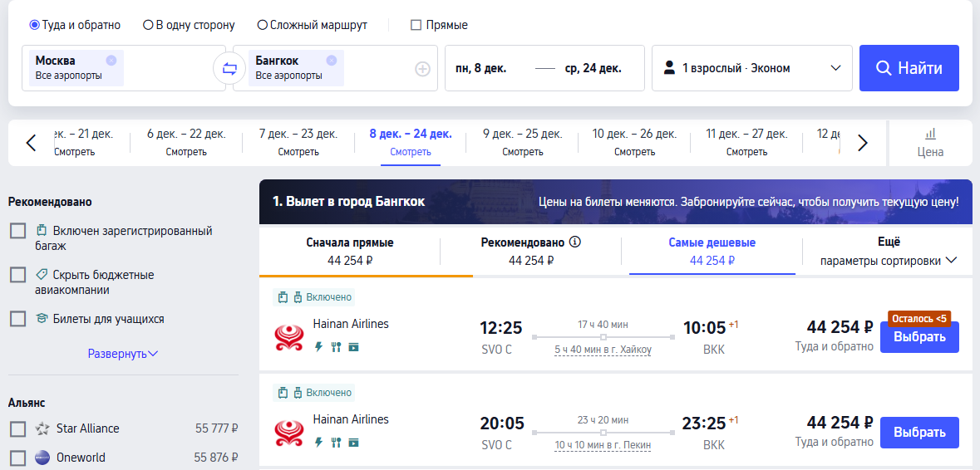Swap origin and destination cities icon

229,69
